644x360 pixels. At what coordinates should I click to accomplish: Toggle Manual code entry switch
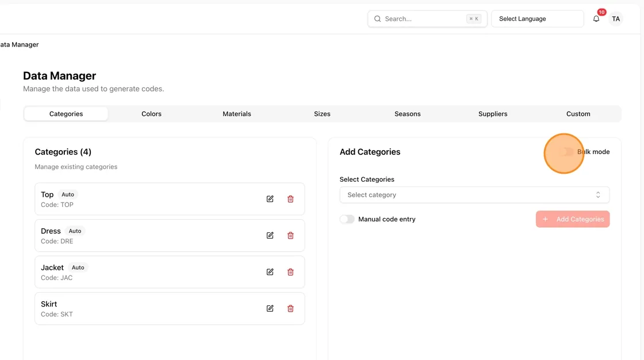point(347,219)
